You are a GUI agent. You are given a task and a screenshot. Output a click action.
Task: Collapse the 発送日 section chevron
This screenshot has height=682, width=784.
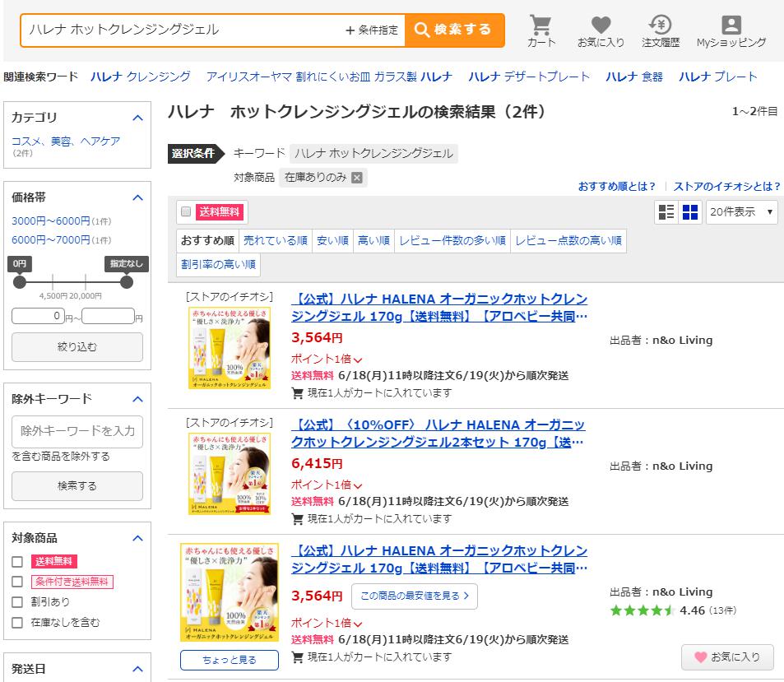coord(138,669)
